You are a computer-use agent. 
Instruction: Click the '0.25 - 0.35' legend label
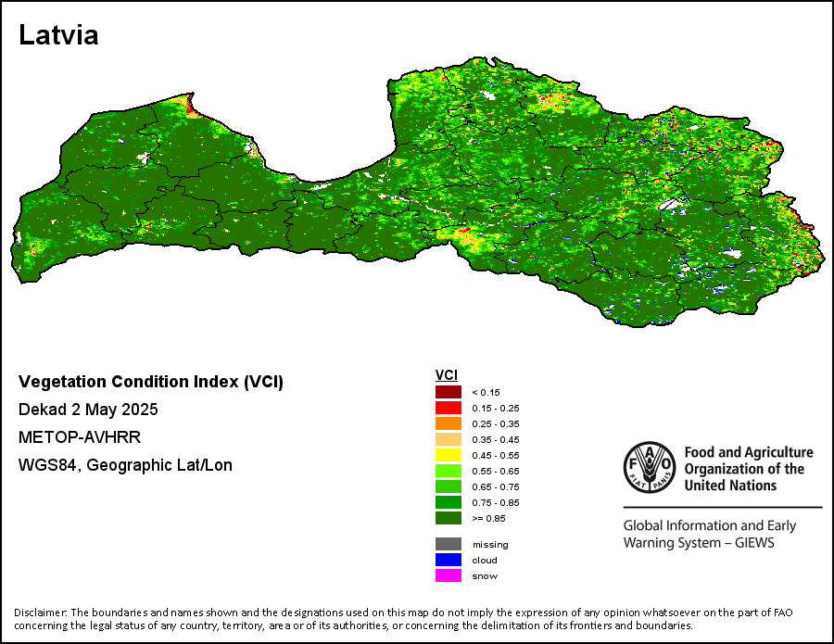496,423
